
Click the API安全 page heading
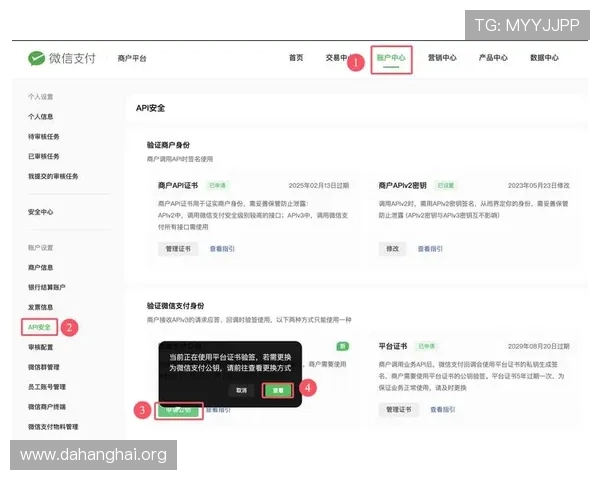[150, 108]
